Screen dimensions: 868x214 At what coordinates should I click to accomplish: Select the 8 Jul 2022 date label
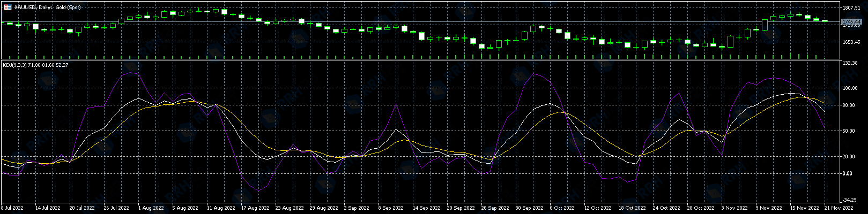click(13, 208)
